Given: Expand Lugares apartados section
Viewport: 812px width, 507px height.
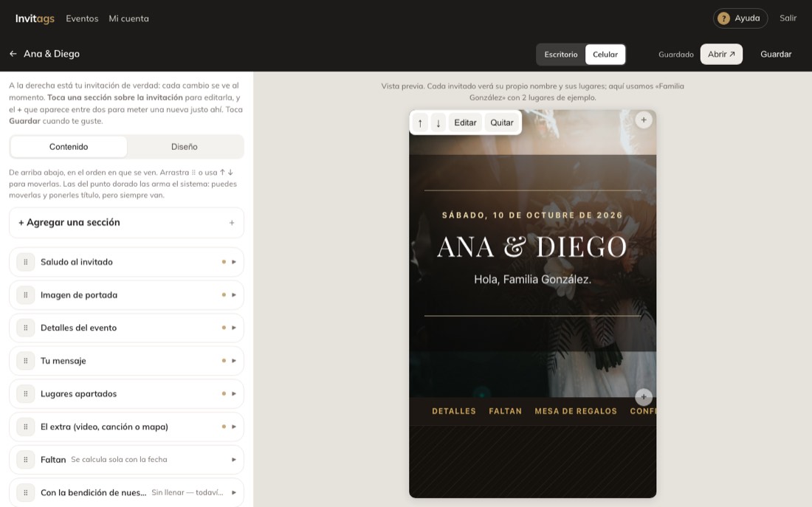Looking at the screenshot, I should pos(233,393).
